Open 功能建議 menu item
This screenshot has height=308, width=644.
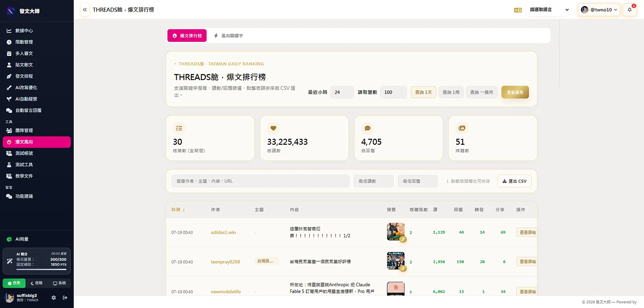pyautogui.click(x=37, y=196)
